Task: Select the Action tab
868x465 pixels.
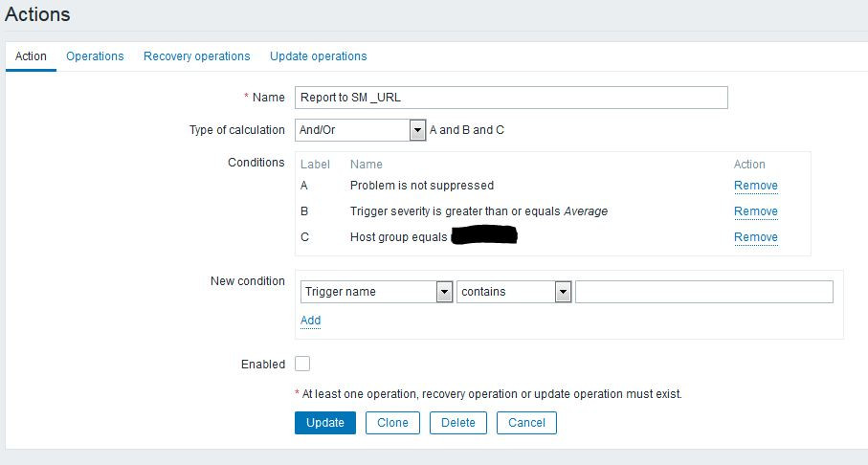Action: tap(31, 56)
